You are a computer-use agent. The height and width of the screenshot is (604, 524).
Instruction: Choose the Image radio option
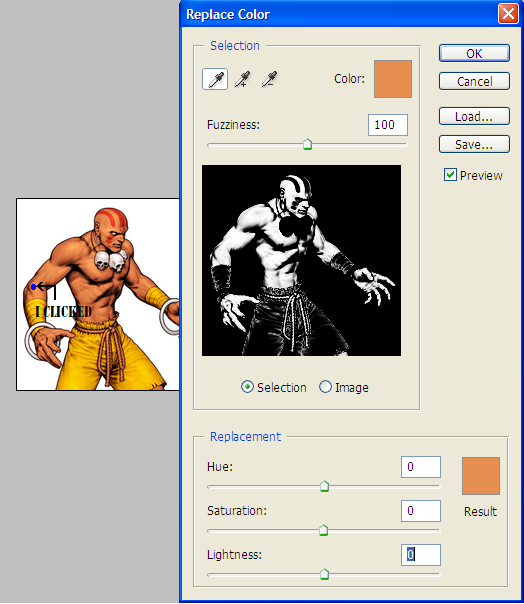[325, 387]
